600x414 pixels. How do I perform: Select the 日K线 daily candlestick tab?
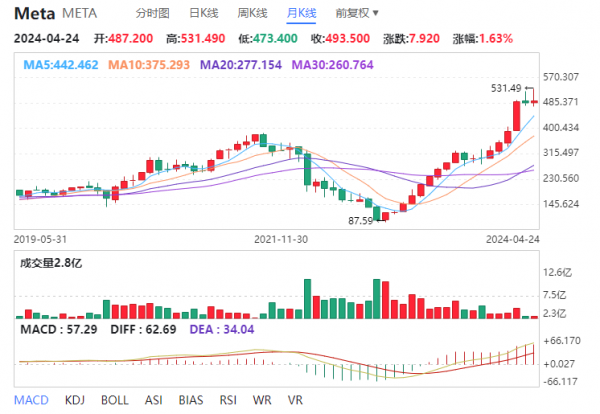point(204,13)
